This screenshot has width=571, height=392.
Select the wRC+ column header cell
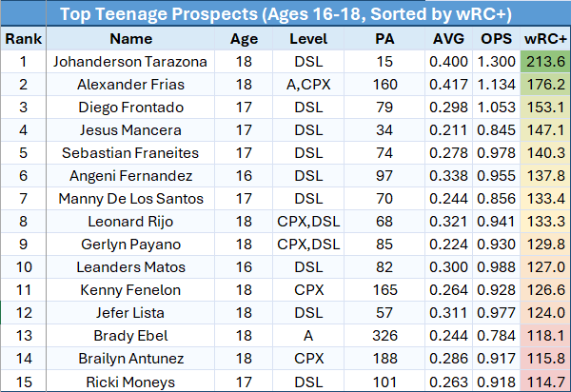(545, 39)
